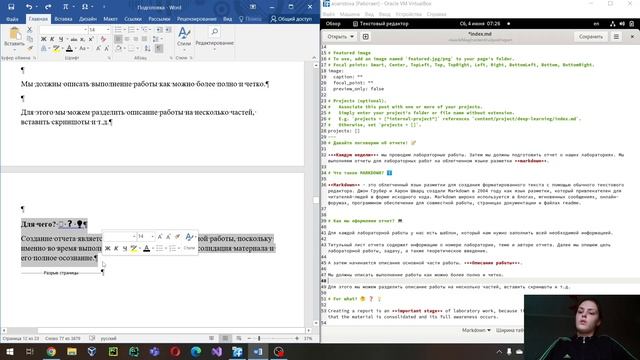
Task: Launch Google Chrome from the taskbar
Action: [51, 351]
